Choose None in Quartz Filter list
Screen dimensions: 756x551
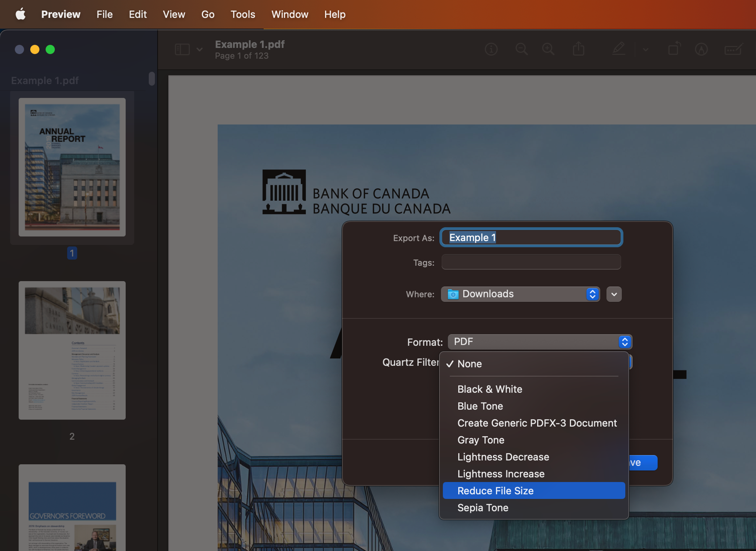pyautogui.click(x=534, y=364)
